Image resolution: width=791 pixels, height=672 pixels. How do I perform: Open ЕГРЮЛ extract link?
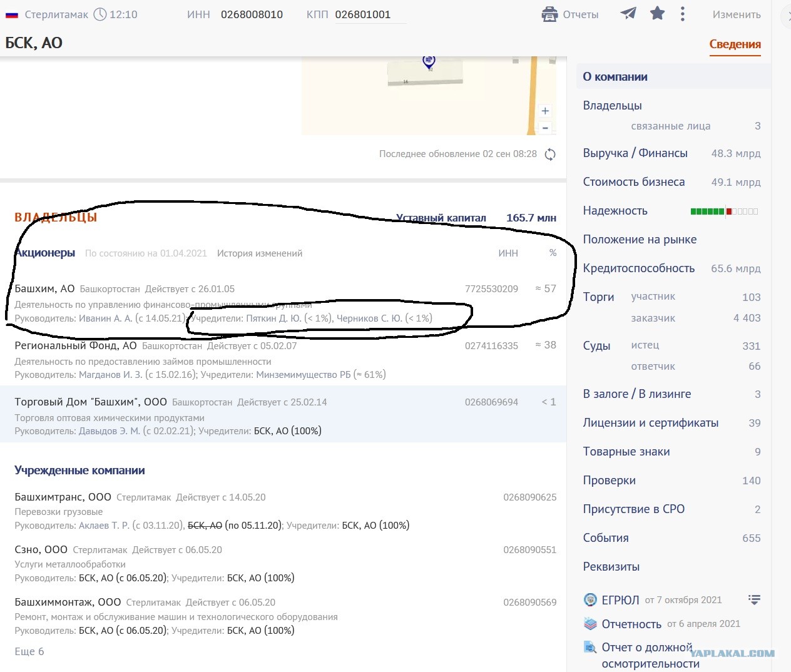coord(620,600)
